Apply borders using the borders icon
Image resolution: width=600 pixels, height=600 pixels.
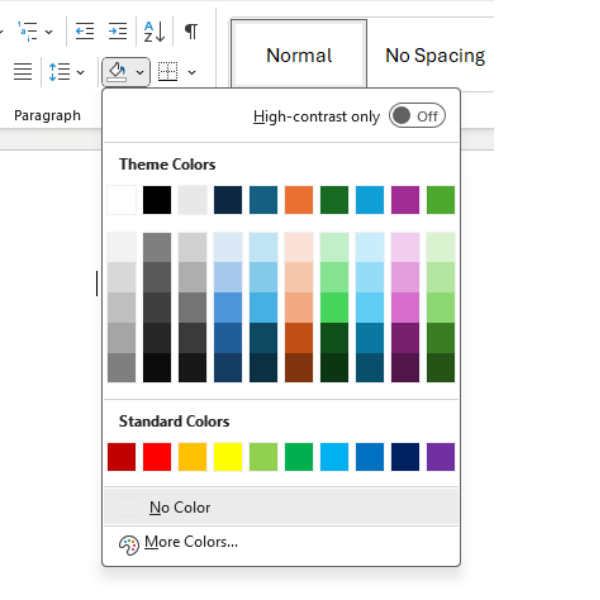point(168,72)
